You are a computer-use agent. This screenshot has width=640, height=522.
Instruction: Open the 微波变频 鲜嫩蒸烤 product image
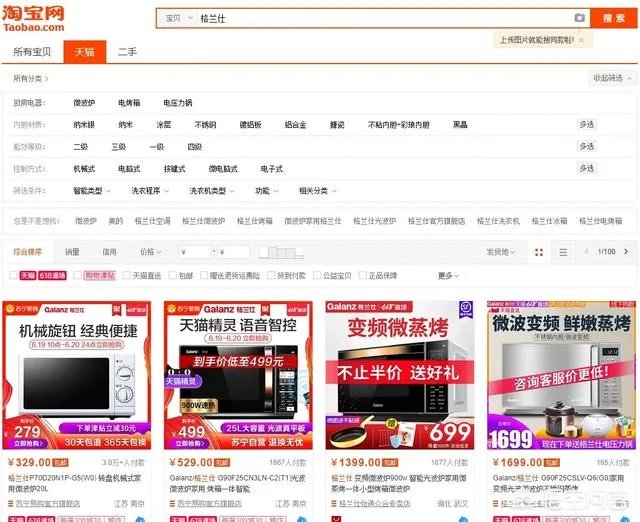coord(562,375)
